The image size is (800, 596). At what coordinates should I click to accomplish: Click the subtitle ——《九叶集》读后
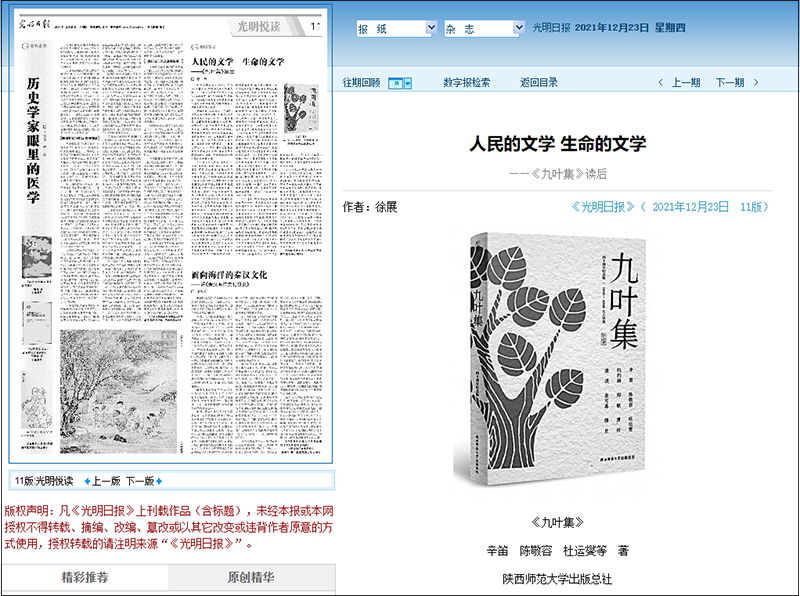click(x=558, y=174)
